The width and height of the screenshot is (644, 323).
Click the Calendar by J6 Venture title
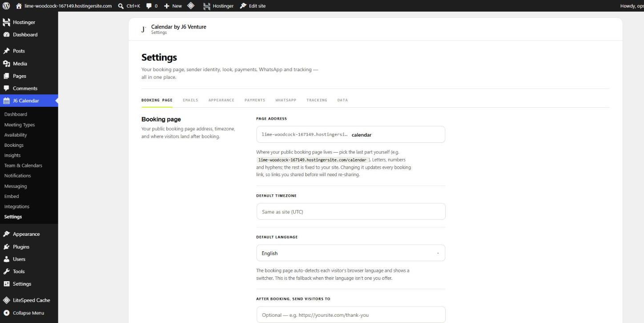pyautogui.click(x=179, y=27)
